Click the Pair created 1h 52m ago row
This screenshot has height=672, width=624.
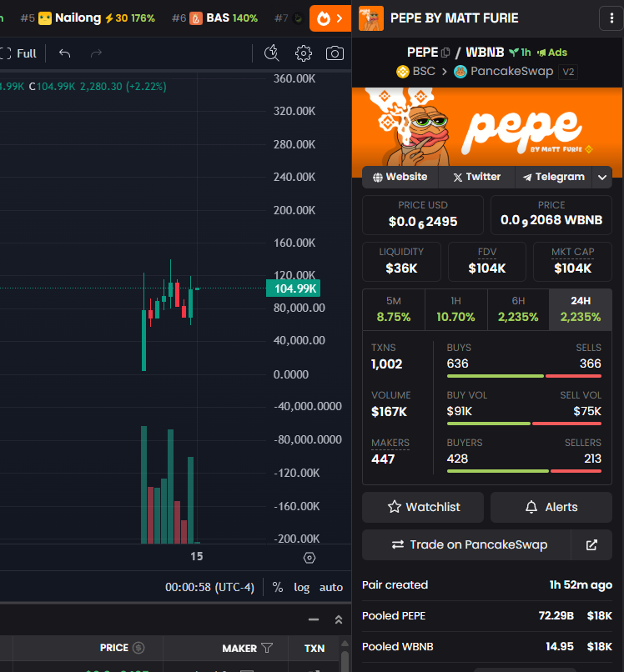(486, 585)
